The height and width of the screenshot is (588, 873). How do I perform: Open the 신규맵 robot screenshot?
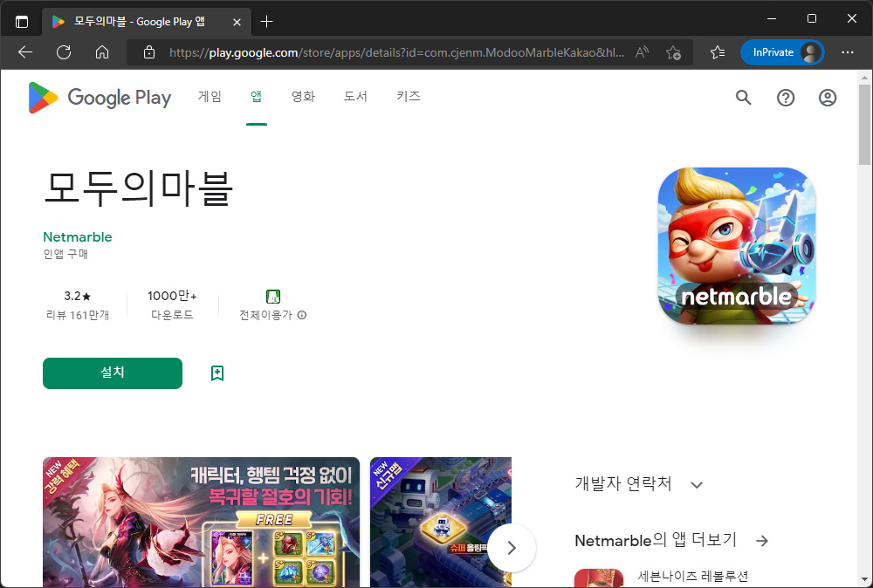click(441, 522)
